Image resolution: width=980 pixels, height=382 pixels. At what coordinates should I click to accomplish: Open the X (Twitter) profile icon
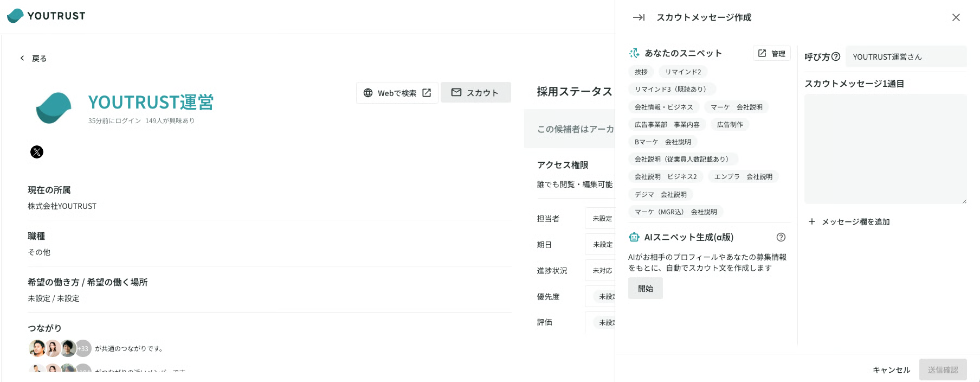click(37, 152)
